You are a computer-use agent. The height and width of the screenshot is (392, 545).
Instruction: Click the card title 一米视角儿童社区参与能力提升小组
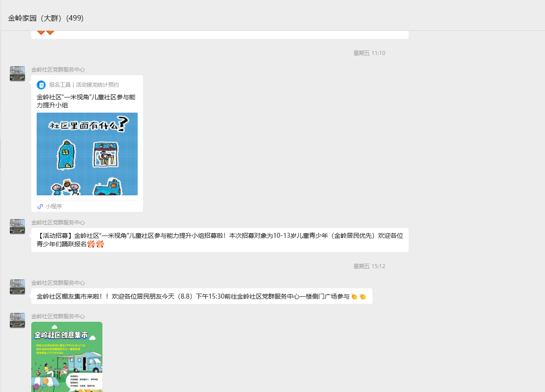[86, 101]
